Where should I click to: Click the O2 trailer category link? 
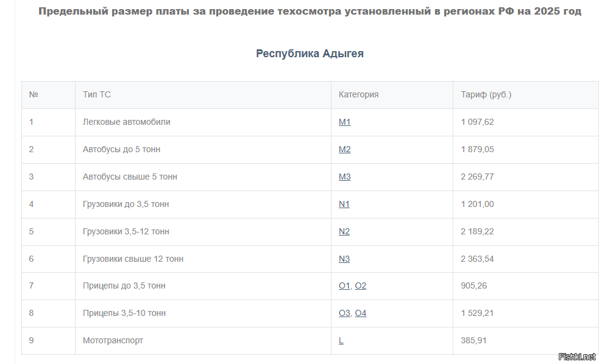tap(361, 285)
